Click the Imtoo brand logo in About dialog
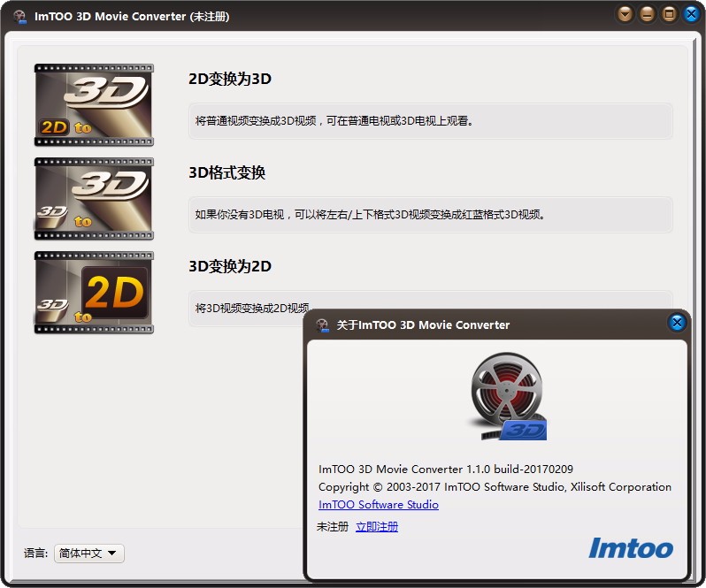The image size is (706, 588). click(631, 548)
